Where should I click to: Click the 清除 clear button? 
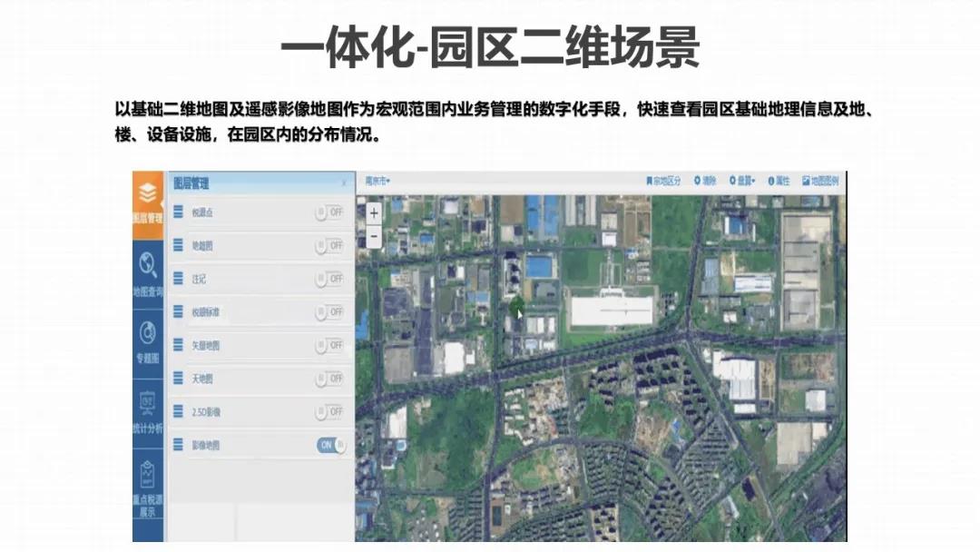[x=705, y=181]
